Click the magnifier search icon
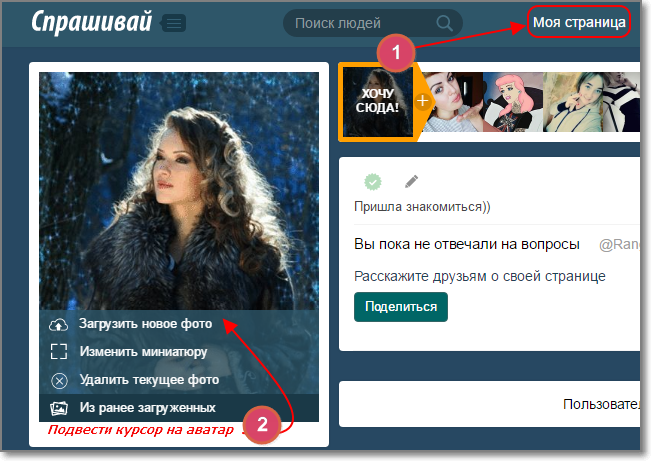 point(444,23)
